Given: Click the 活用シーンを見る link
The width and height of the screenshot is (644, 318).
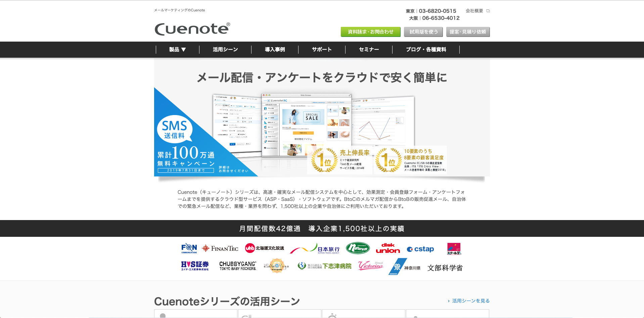Looking at the screenshot, I should (x=470, y=301).
